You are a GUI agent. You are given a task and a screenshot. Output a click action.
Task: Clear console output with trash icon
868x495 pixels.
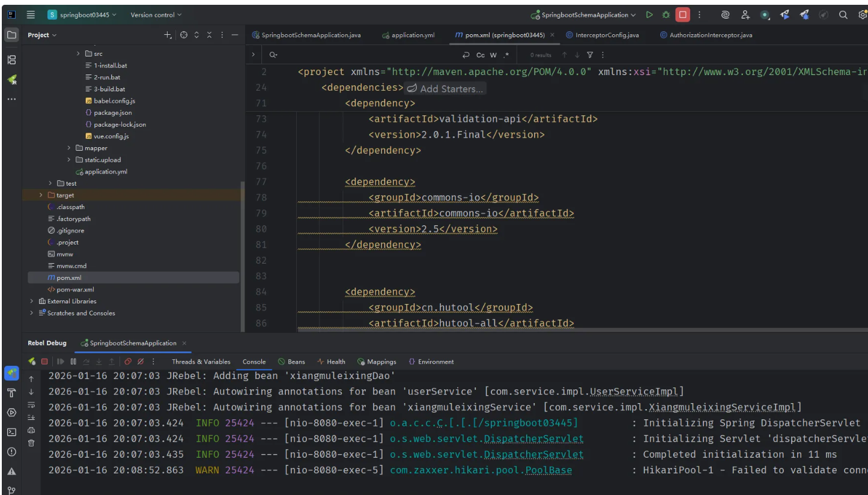click(31, 443)
